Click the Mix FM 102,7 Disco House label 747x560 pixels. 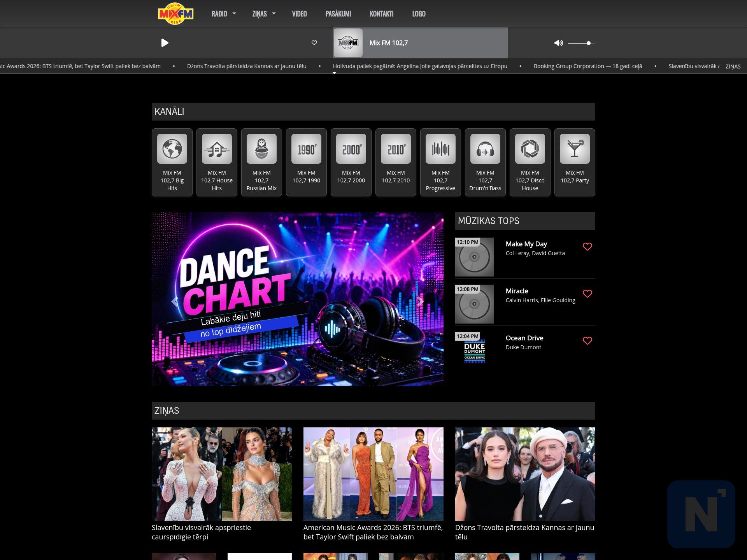click(x=530, y=180)
